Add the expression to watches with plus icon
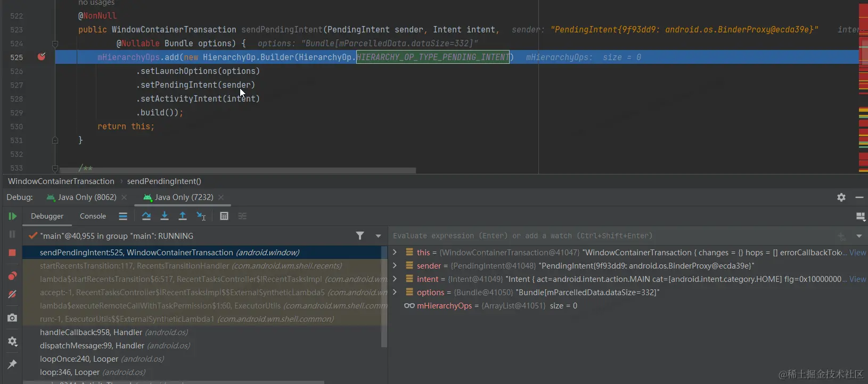Image resolution: width=868 pixels, height=384 pixels. (841, 236)
